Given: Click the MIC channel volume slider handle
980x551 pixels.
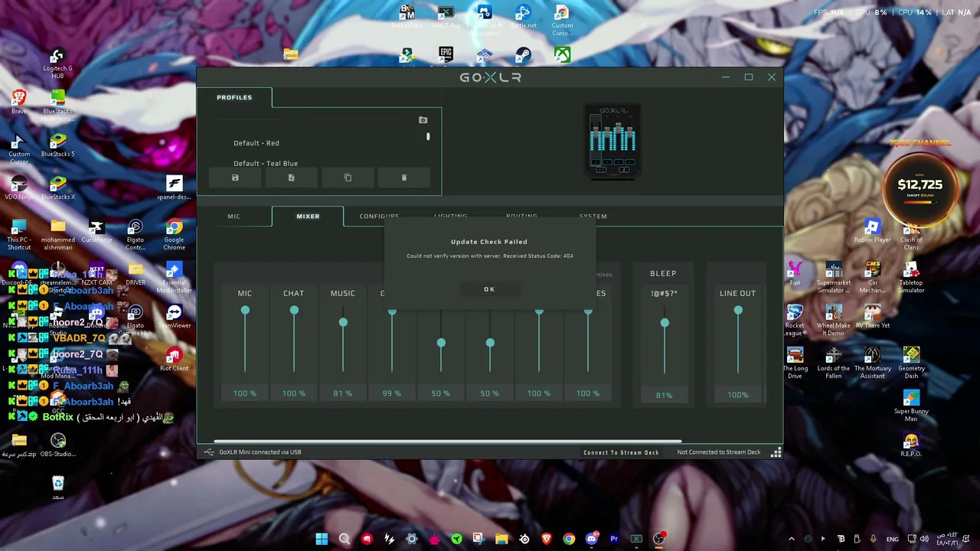Looking at the screenshot, I should click(x=245, y=310).
